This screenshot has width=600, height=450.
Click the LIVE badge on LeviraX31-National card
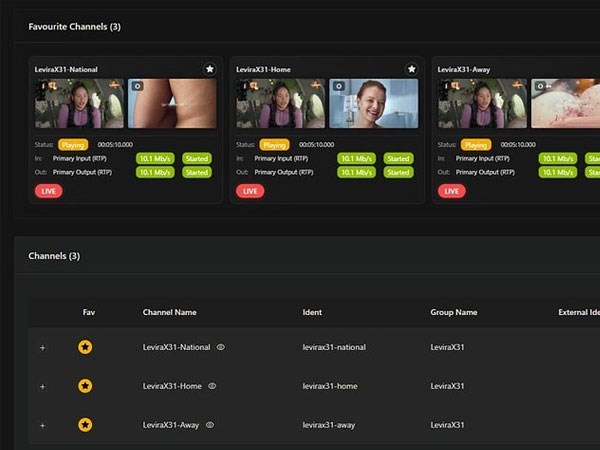[x=48, y=191]
